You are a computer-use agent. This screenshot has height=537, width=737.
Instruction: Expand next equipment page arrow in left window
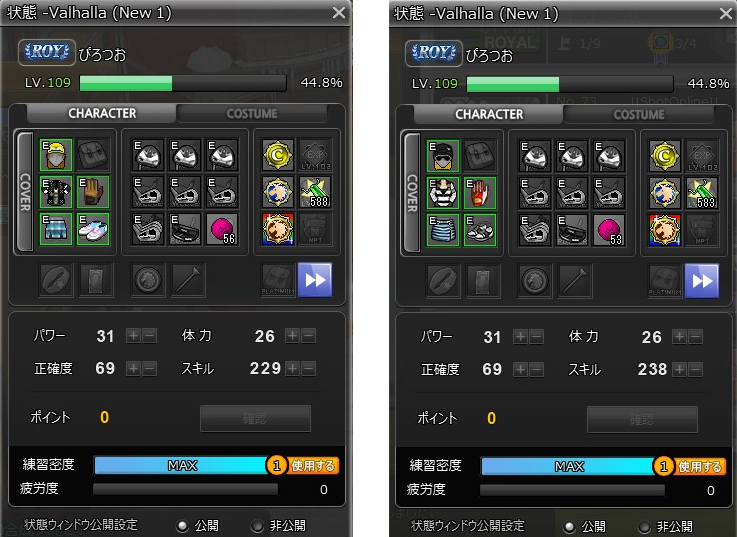click(x=315, y=280)
